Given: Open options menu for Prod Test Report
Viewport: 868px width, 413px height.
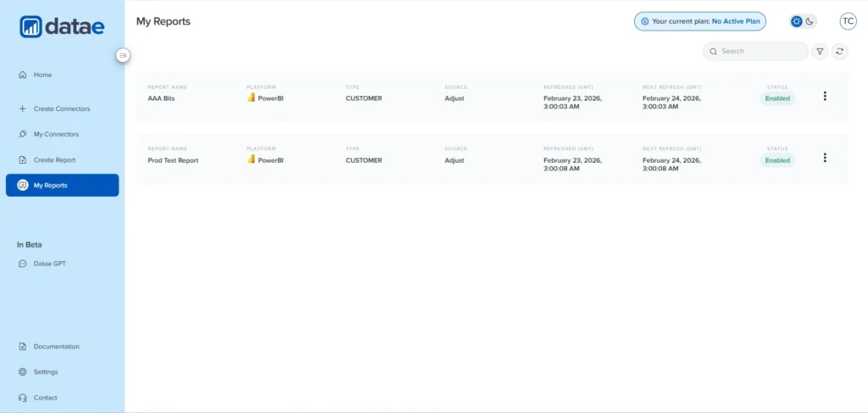Looking at the screenshot, I should [x=825, y=158].
